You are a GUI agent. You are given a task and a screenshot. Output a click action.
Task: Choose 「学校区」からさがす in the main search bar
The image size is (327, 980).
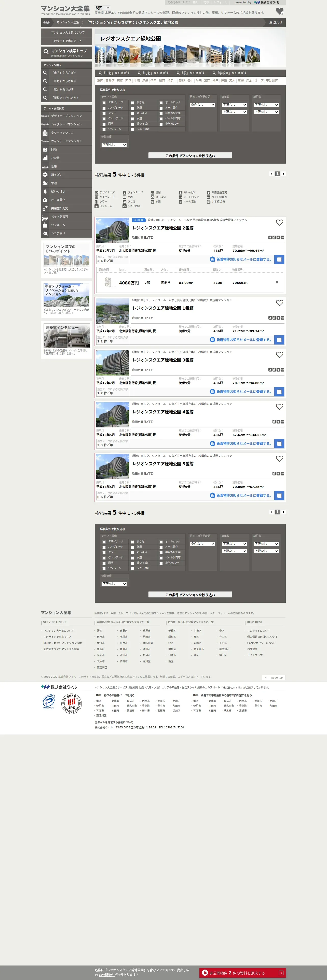point(229,73)
